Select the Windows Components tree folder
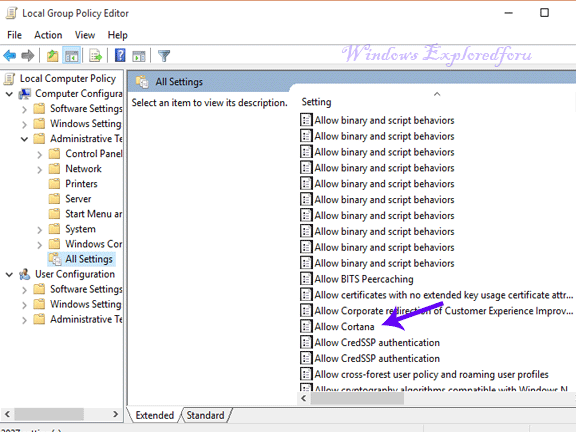The height and width of the screenshot is (432, 576). click(94, 244)
